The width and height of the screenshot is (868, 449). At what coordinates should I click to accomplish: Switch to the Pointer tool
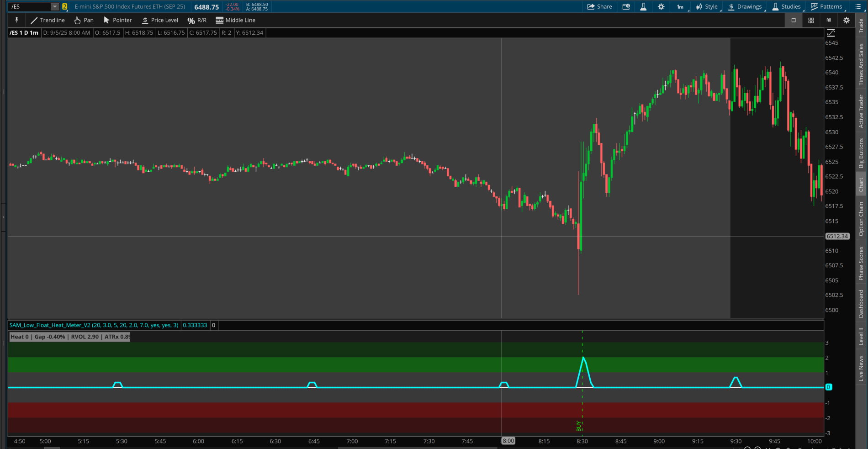point(117,20)
